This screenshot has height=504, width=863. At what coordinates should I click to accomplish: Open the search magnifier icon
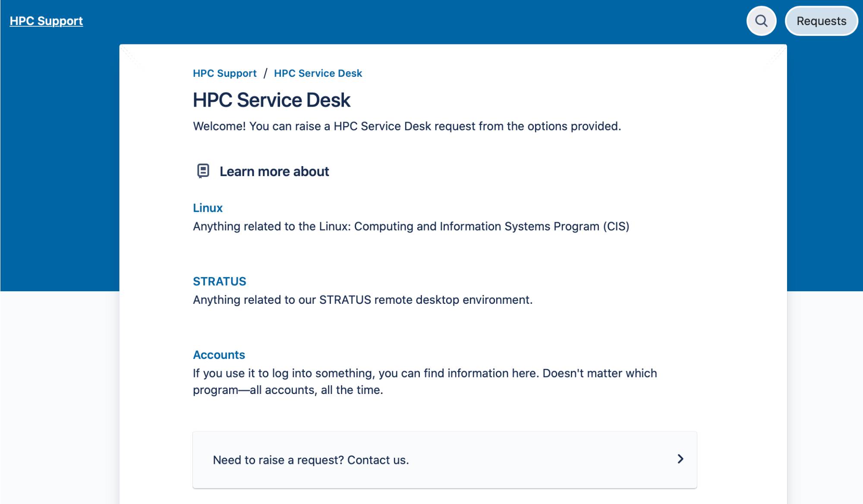[761, 21]
